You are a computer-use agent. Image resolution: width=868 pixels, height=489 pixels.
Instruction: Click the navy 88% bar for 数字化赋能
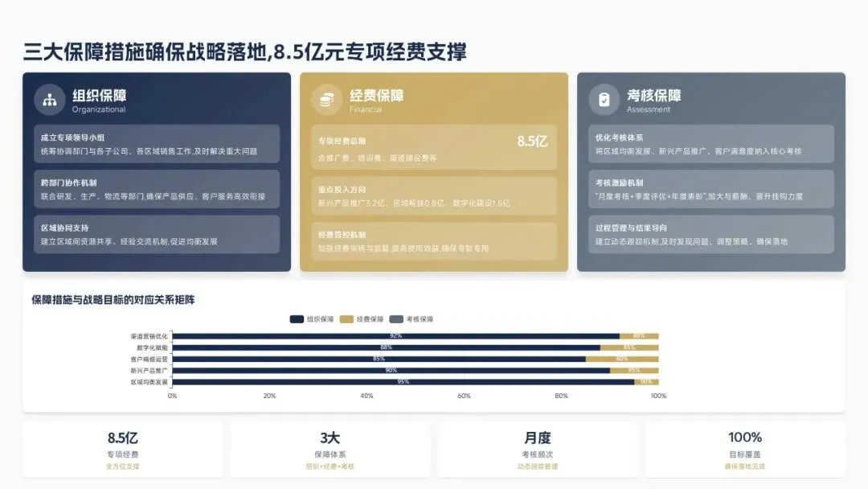click(x=387, y=347)
